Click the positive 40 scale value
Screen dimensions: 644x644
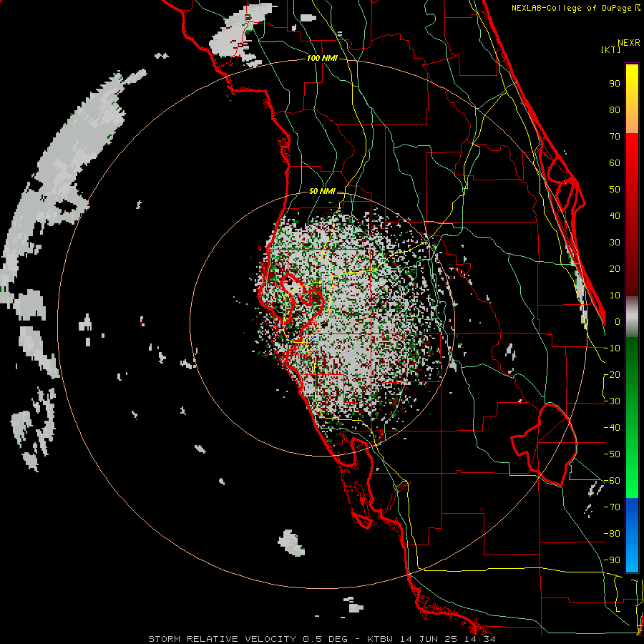(x=615, y=216)
